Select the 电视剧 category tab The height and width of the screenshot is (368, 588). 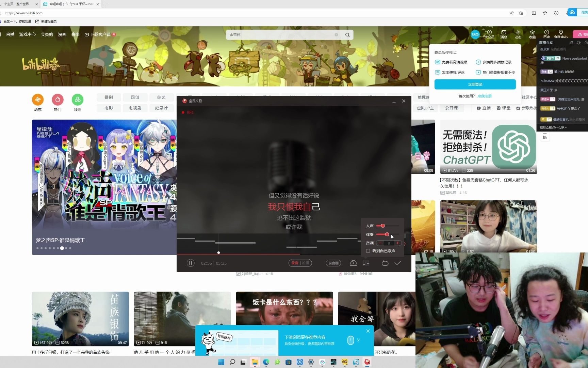coord(135,108)
